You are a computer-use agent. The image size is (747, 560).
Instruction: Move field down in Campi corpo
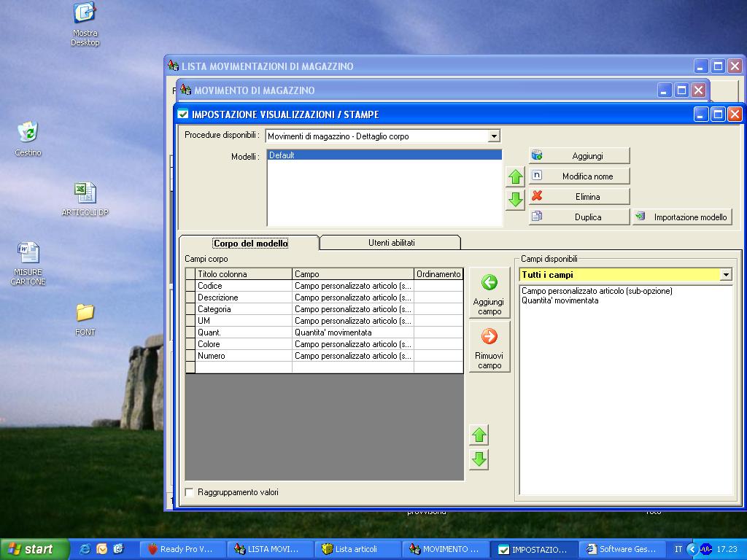pos(479,459)
